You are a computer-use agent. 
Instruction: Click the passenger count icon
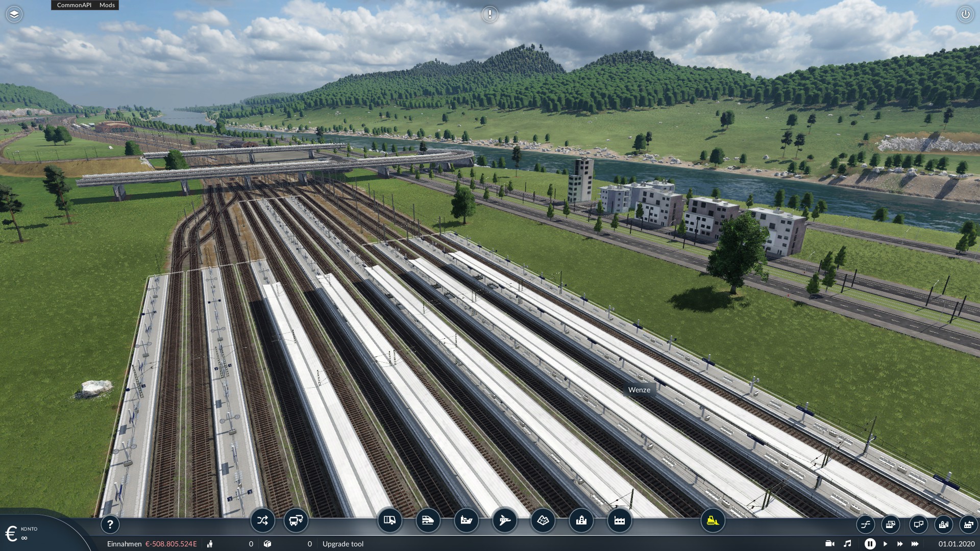[x=210, y=544]
